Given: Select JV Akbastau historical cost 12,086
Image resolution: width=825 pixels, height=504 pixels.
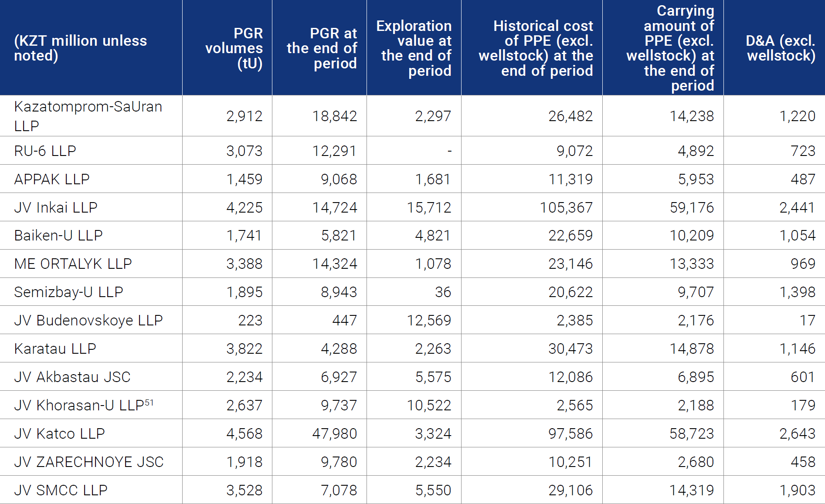Looking at the screenshot, I should coord(570,377).
